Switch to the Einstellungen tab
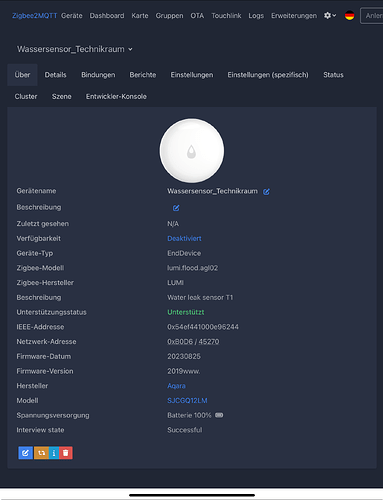The height and width of the screenshot is (500, 383). (192, 75)
